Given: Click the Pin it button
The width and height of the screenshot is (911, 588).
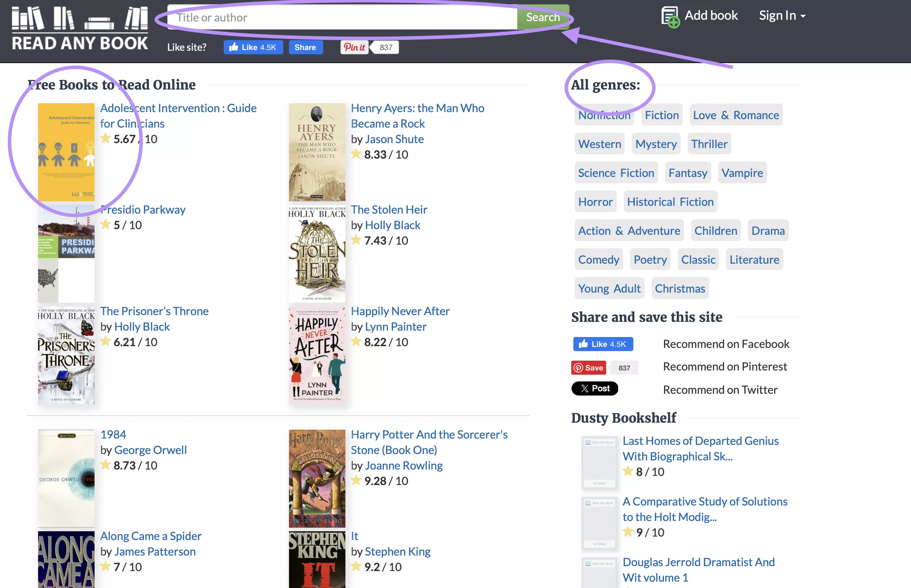Looking at the screenshot, I should (x=354, y=47).
